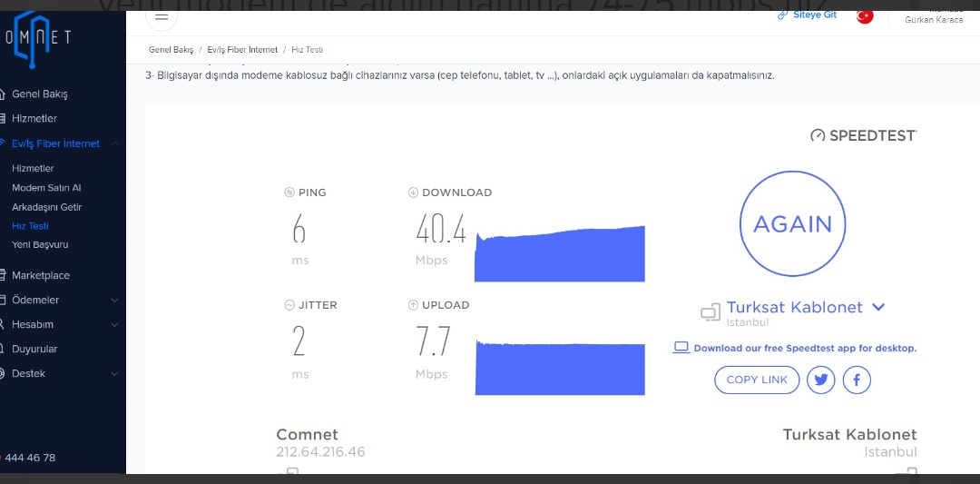Click the upload speed graph
This screenshot has width=980, height=484.
[559, 368]
